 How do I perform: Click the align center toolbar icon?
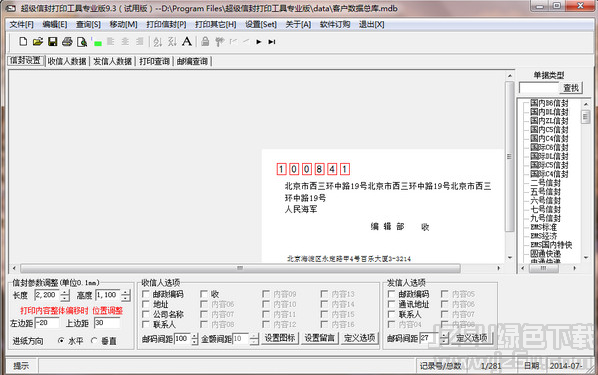click(125, 41)
